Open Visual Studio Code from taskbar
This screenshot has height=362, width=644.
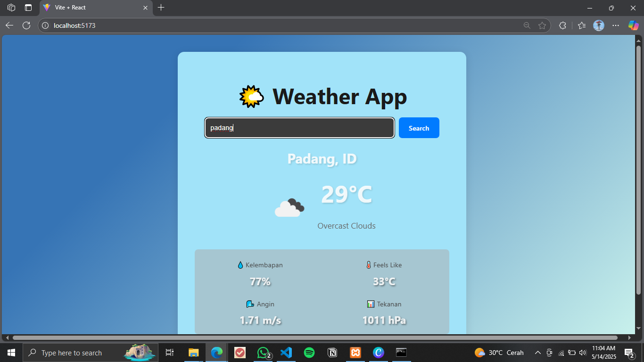tap(286, 353)
